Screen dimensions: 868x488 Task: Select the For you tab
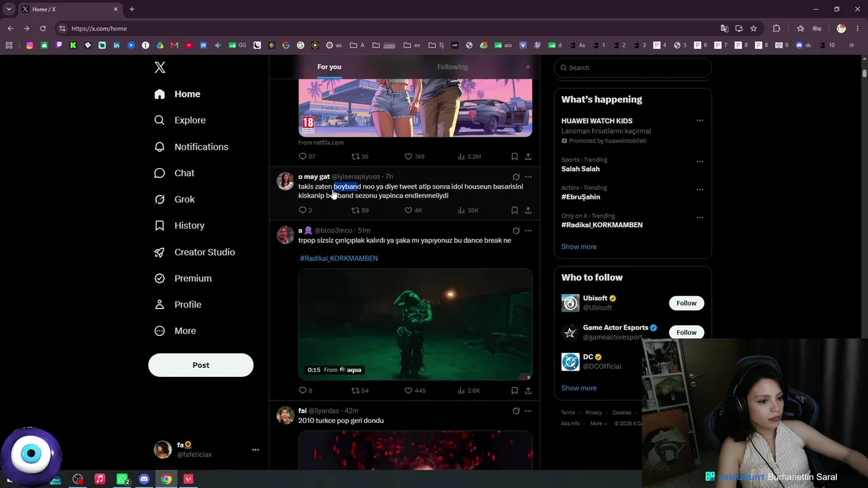tap(329, 66)
